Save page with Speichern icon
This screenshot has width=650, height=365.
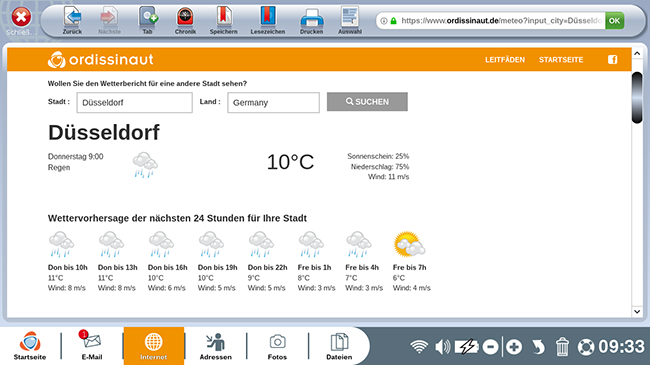coord(223,20)
